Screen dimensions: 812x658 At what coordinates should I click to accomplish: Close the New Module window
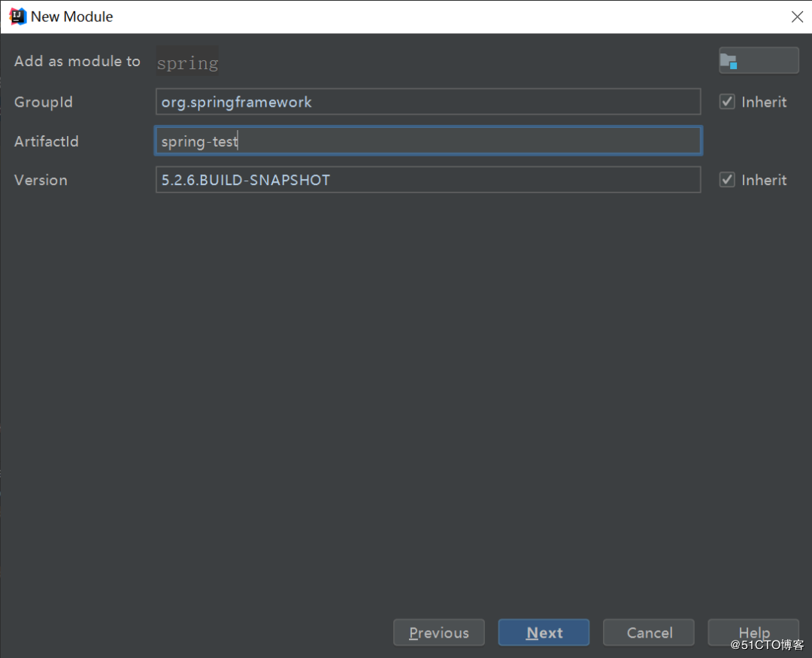(797, 17)
